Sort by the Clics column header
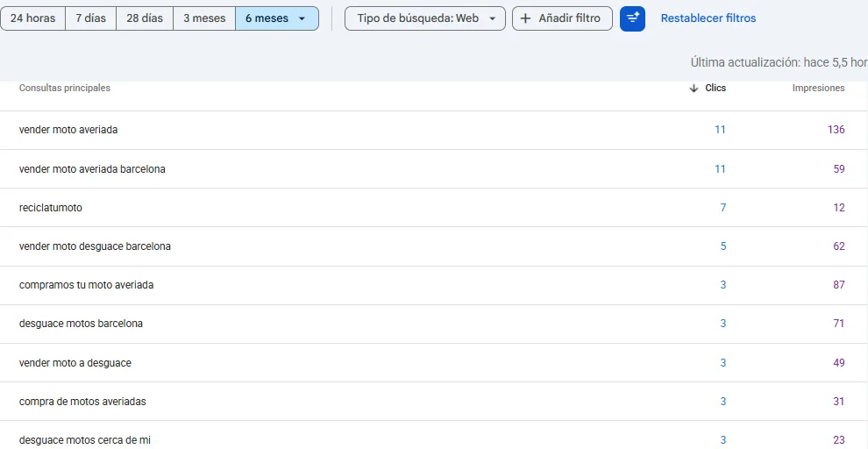868x449 pixels. pyautogui.click(x=715, y=88)
